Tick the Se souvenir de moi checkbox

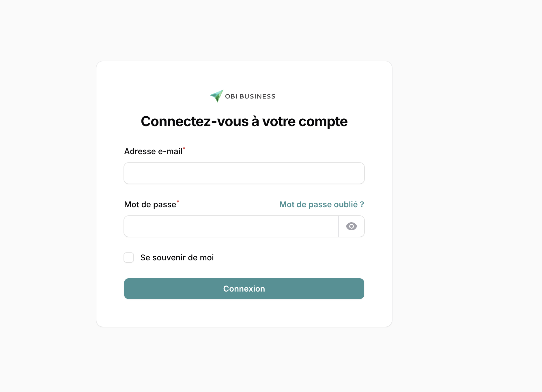point(129,257)
